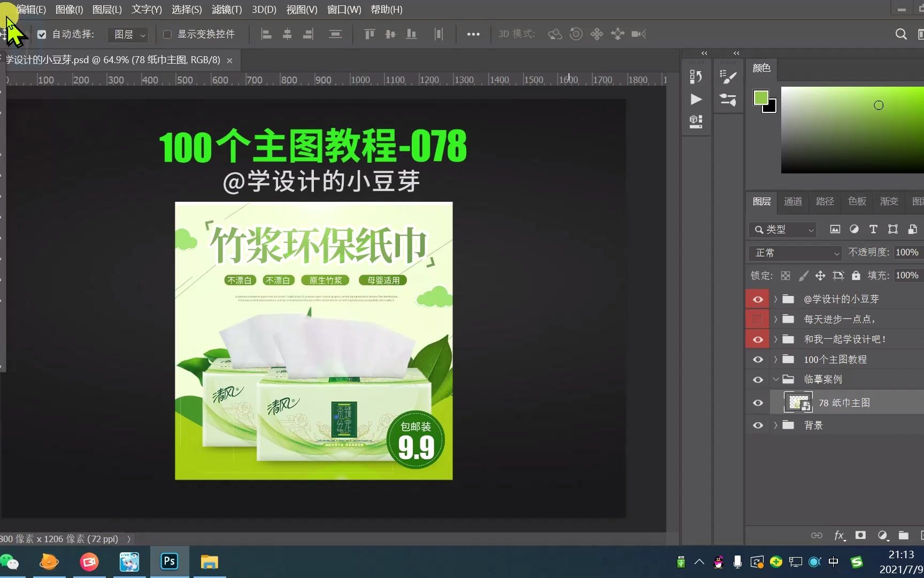Expand the 每天进步一点点 group
The width and height of the screenshot is (924, 578).
point(775,320)
